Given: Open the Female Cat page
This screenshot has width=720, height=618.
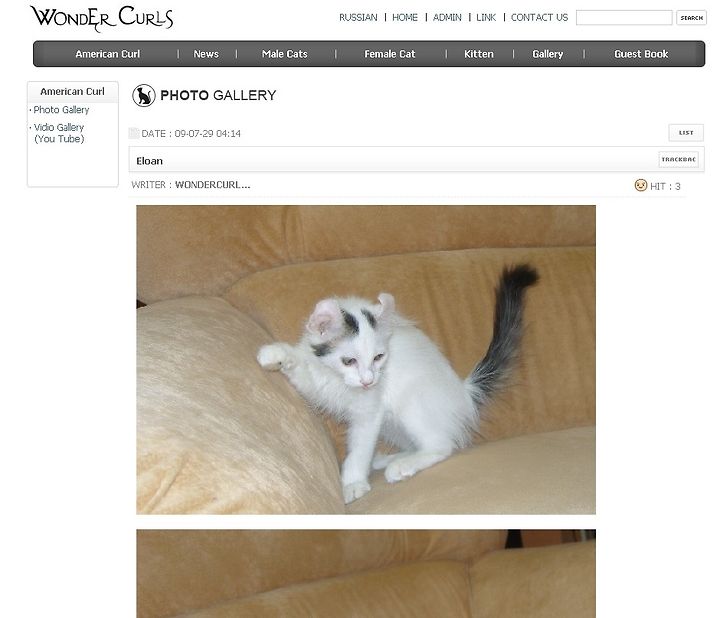Looking at the screenshot, I should (x=389, y=54).
